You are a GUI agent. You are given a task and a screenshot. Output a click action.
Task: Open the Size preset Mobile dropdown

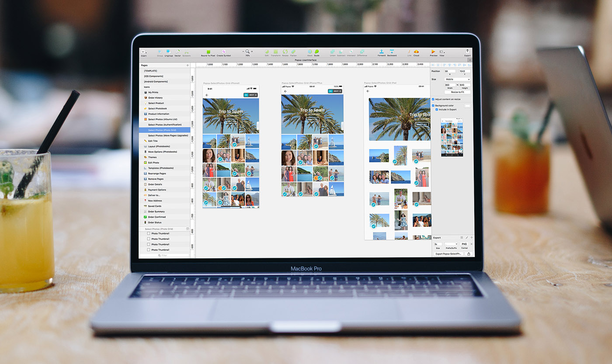457,79
